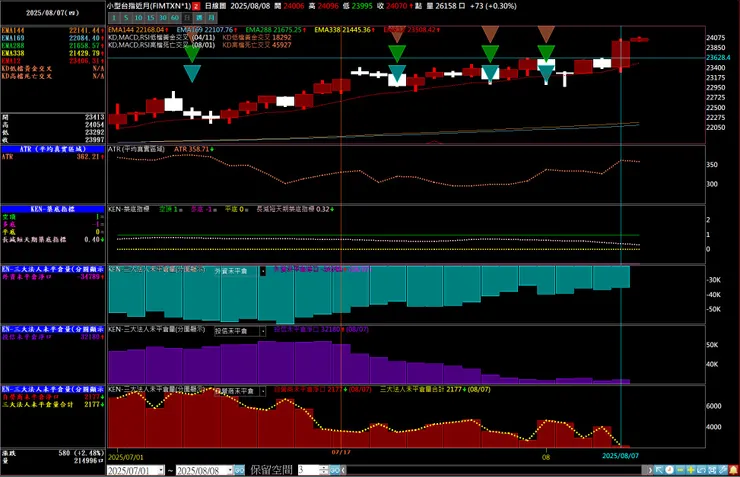
Task: Switch to 30-minute timeframe tab
Action: tap(163, 18)
